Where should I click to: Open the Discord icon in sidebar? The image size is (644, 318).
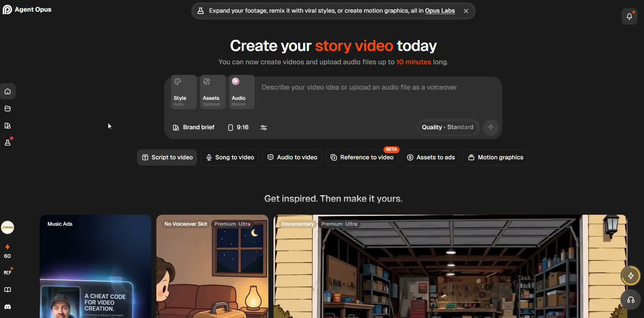tap(8, 307)
